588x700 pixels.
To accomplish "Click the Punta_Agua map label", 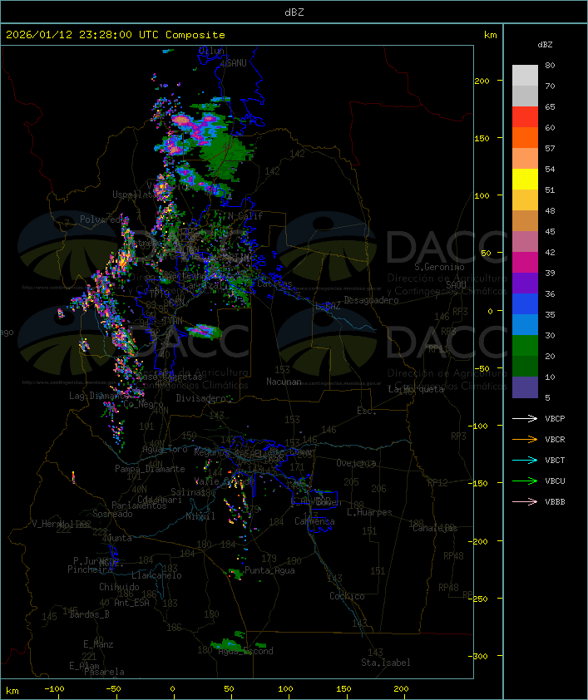I will tap(269, 570).
